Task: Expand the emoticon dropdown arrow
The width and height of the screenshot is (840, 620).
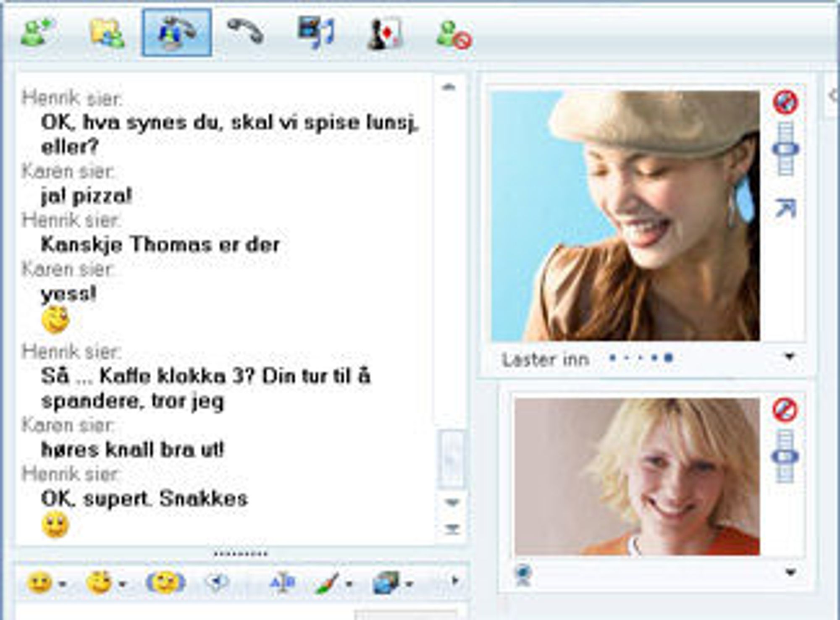Action: pos(63,584)
